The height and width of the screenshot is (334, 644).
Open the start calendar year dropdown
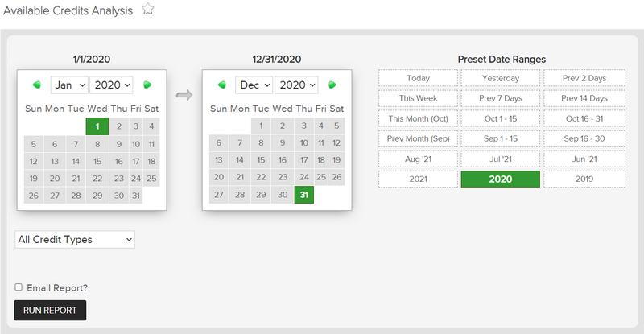tap(111, 85)
